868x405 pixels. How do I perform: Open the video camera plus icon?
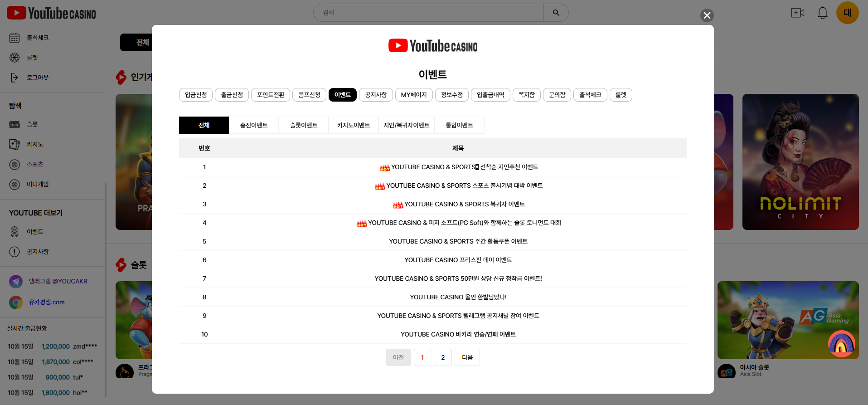797,13
